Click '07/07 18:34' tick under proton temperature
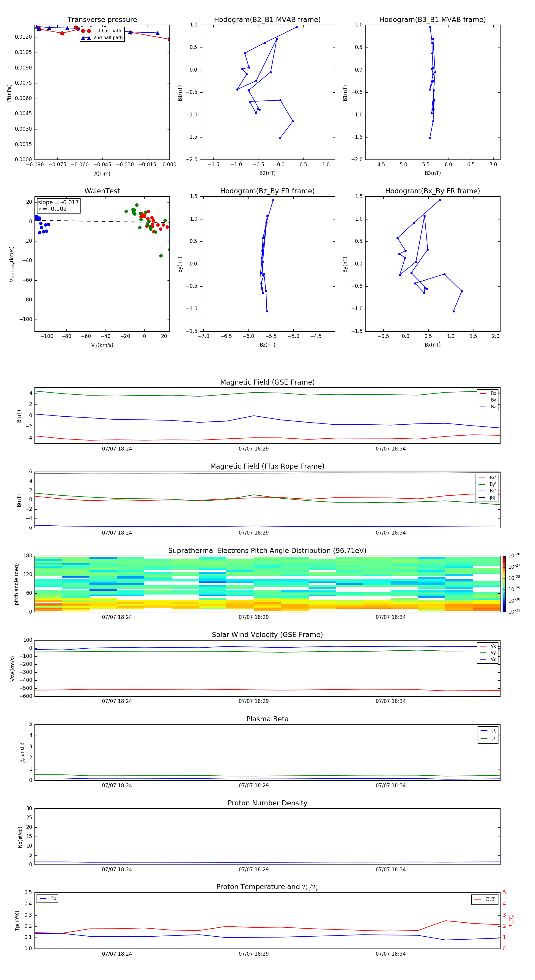This screenshot has width=535, height=980. click(391, 954)
